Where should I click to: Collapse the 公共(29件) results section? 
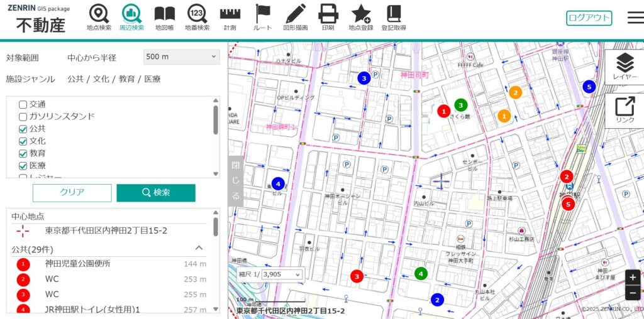click(x=199, y=248)
